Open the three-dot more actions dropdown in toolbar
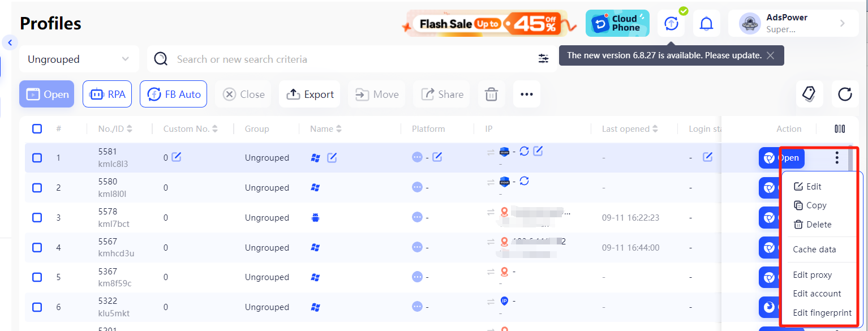This screenshot has width=868, height=331. (526, 94)
